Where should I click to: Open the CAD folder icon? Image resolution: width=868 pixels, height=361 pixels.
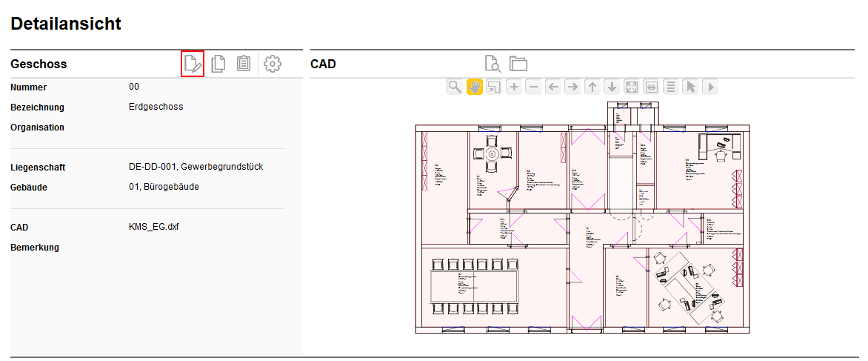(518, 64)
